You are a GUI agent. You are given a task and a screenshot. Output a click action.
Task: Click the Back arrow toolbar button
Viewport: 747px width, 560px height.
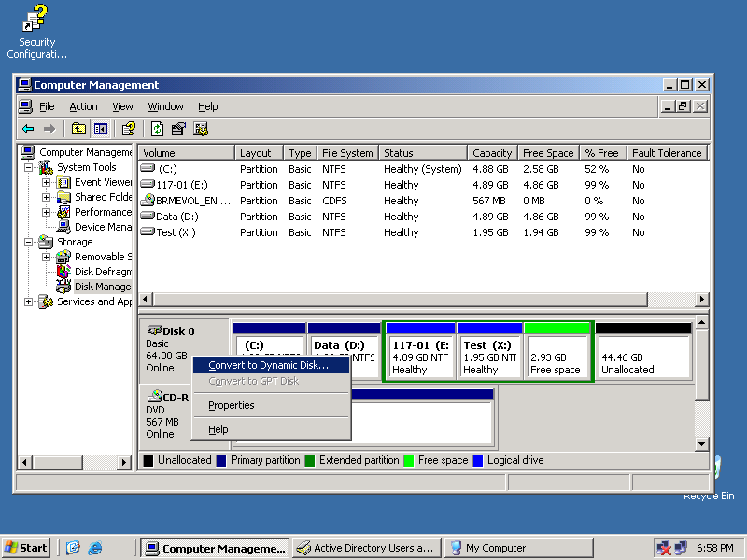(29, 129)
